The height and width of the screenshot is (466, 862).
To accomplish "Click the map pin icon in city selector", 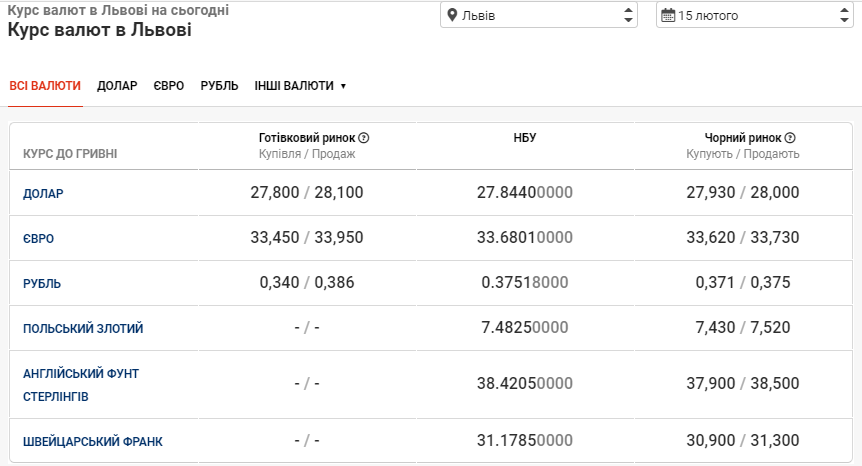I will [x=452, y=15].
